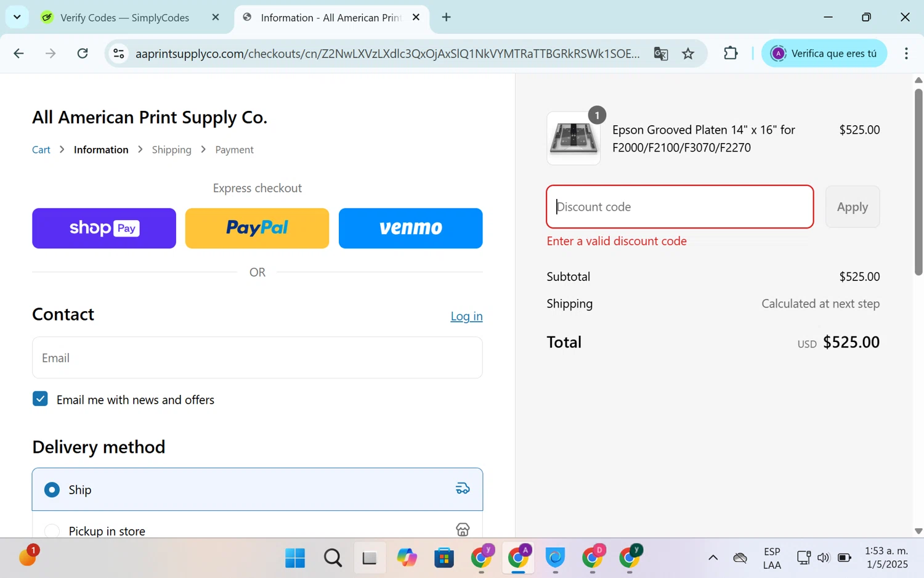Click the Epson Grooved Platen product thumbnail
924x578 pixels.
pos(573,138)
